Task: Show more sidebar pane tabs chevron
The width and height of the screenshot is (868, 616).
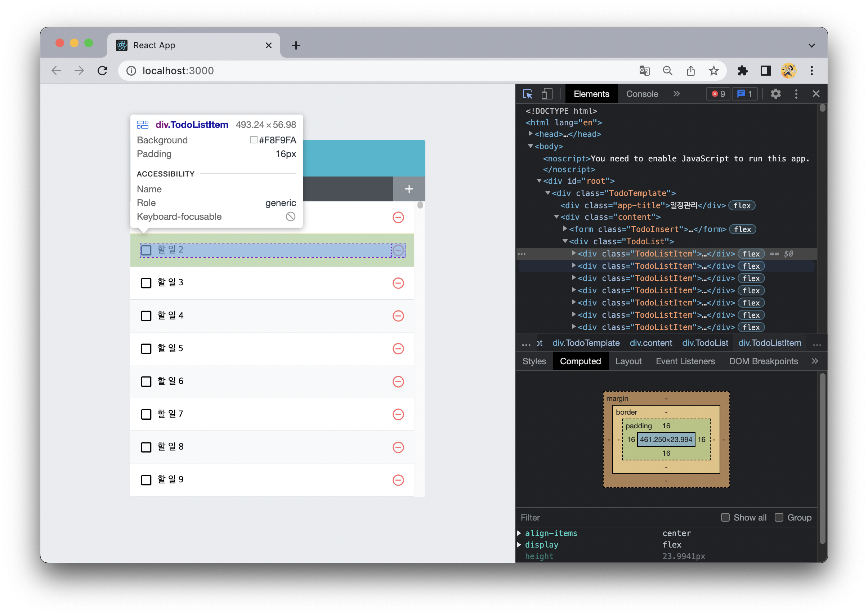Action: 815,361
